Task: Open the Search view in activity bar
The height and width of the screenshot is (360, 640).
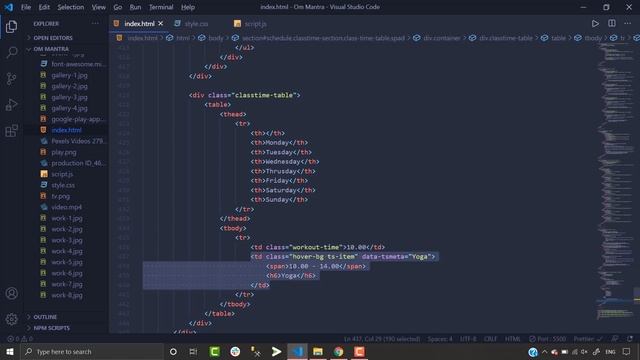Action: 11,52
